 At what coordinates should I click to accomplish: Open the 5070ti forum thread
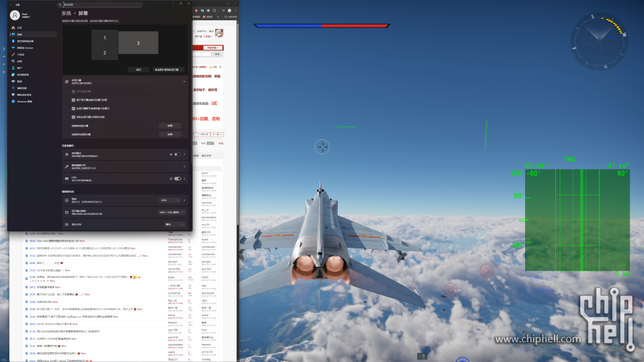(x=54, y=338)
